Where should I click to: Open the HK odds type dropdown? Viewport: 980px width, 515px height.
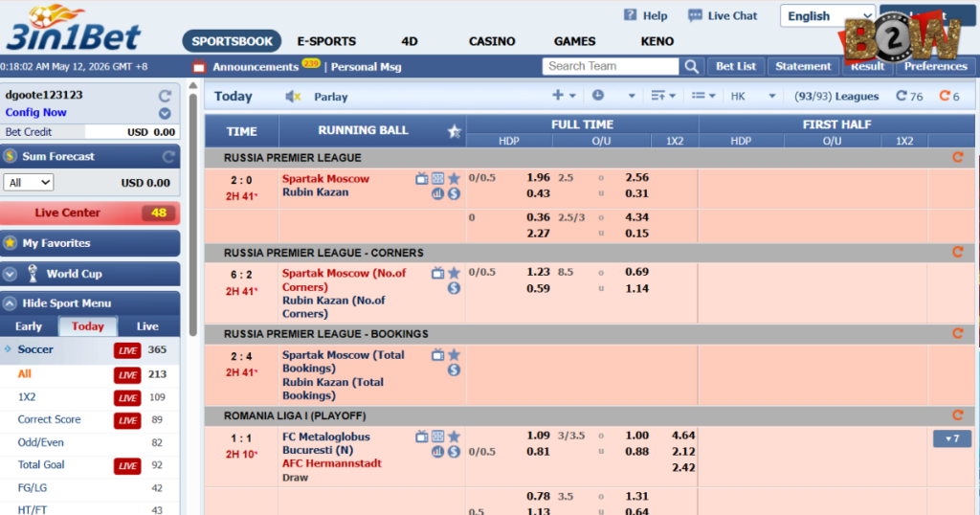752,97
